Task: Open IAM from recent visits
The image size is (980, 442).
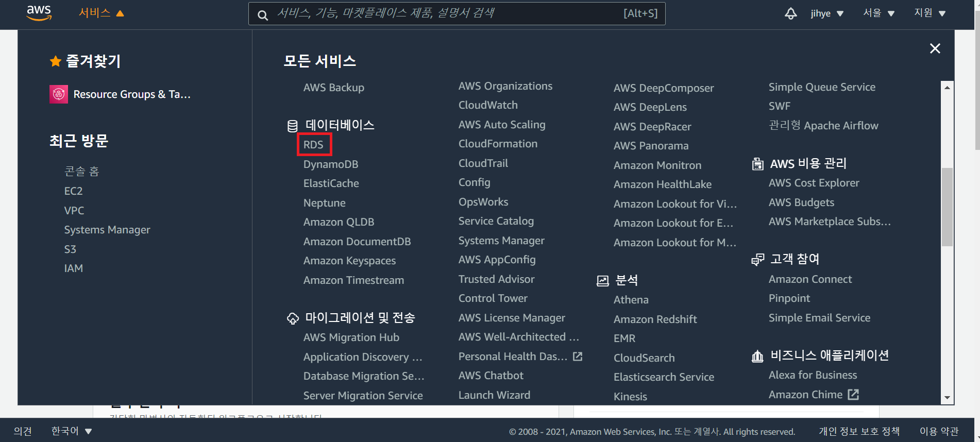Action: pyautogui.click(x=74, y=268)
